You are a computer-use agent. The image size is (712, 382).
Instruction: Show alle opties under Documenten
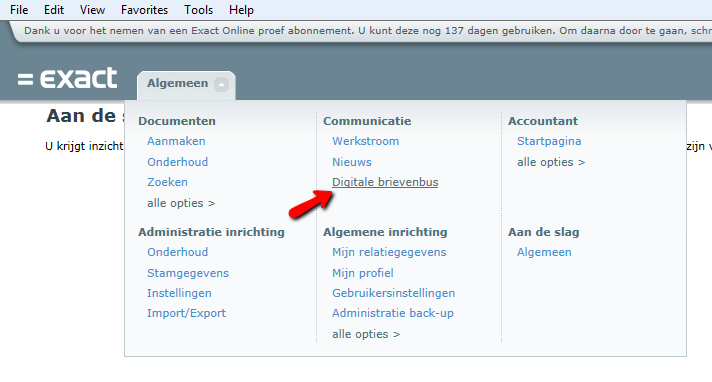tap(181, 203)
